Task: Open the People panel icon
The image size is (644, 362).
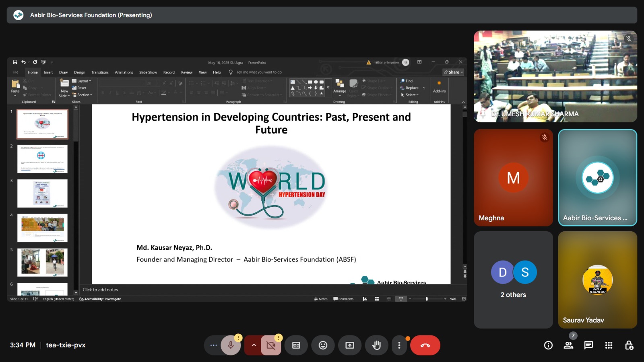Action: click(x=568, y=345)
